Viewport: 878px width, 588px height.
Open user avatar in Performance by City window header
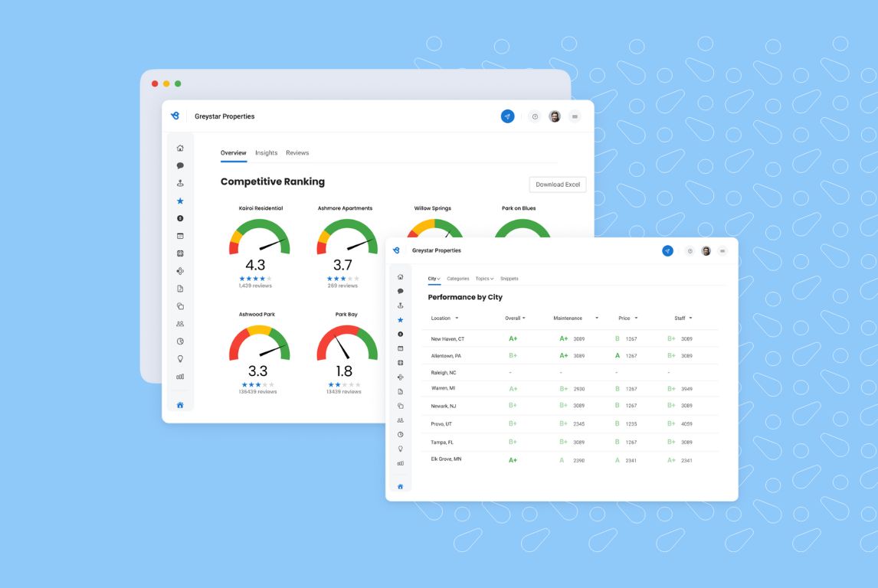(x=706, y=250)
